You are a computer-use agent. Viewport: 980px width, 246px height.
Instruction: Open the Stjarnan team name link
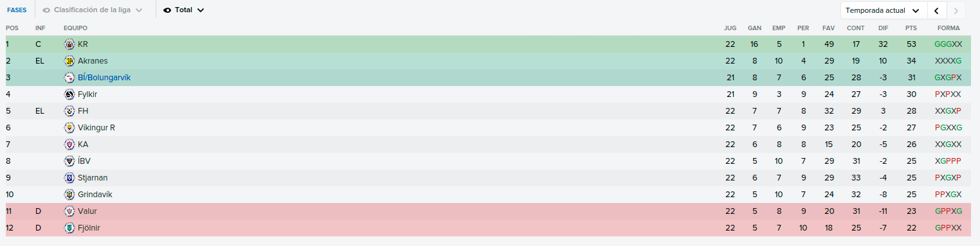click(93, 178)
